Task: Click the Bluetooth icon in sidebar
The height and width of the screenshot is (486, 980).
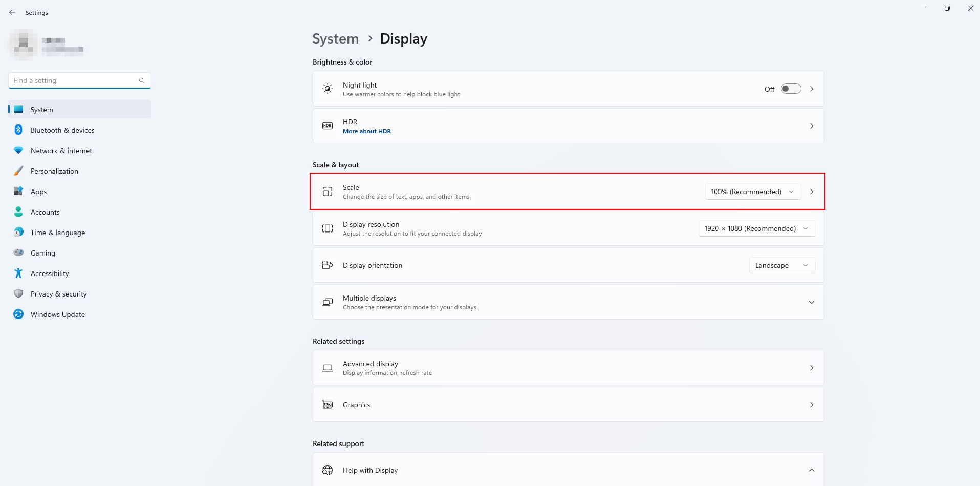Action: [x=18, y=130]
